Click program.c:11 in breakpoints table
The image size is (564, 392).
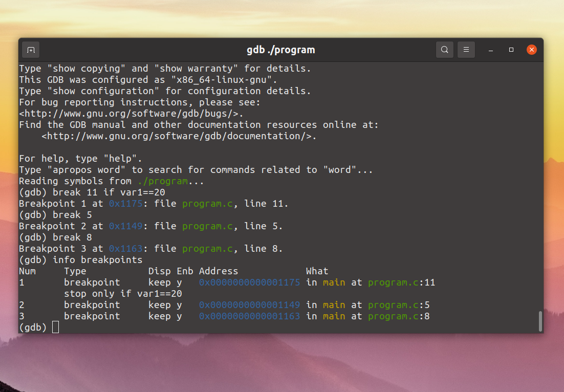click(x=401, y=282)
